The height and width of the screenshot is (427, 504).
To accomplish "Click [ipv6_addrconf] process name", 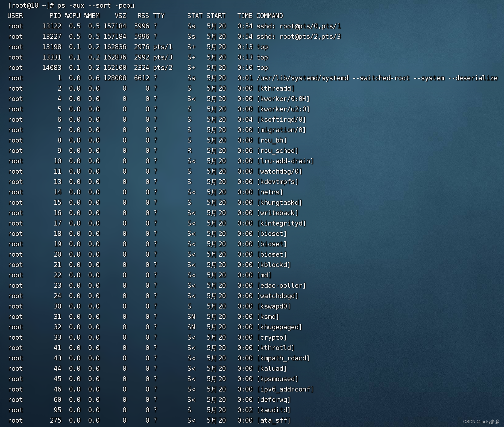I will point(285,389).
